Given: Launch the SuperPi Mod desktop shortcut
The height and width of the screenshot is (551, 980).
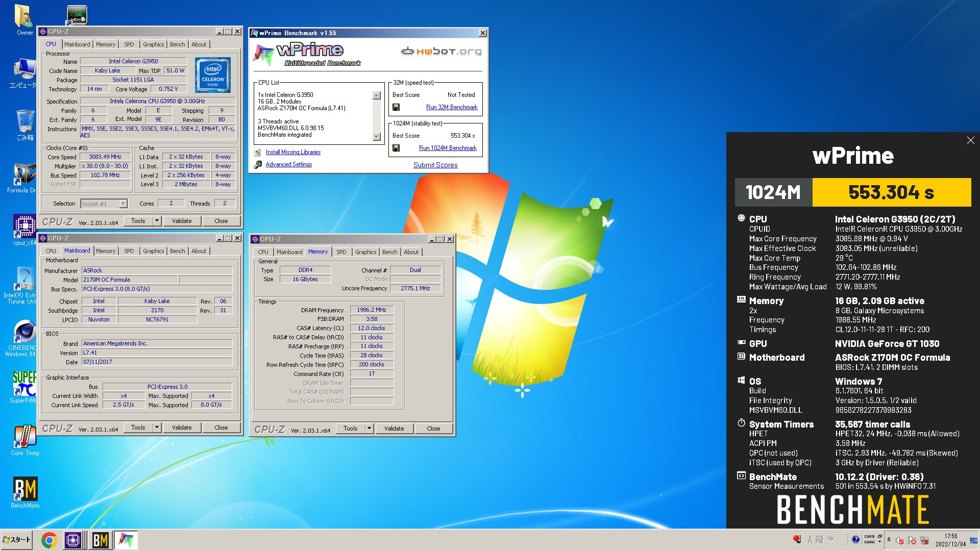Looking at the screenshot, I should tap(24, 387).
